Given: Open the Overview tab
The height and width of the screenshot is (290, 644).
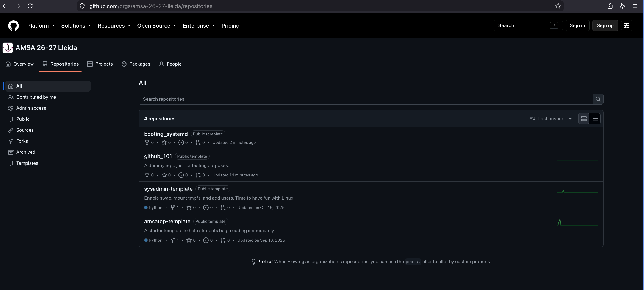Looking at the screenshot, I should [19, 64].
